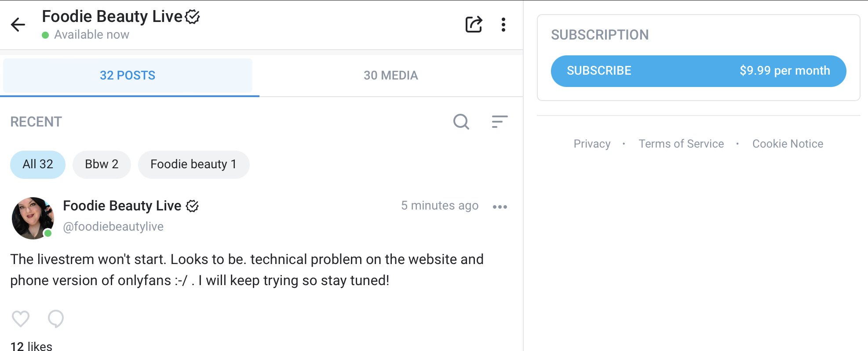Open the vertical three-dot profile menu
This screenshot has width=868, height=351.
click(503, 25)
